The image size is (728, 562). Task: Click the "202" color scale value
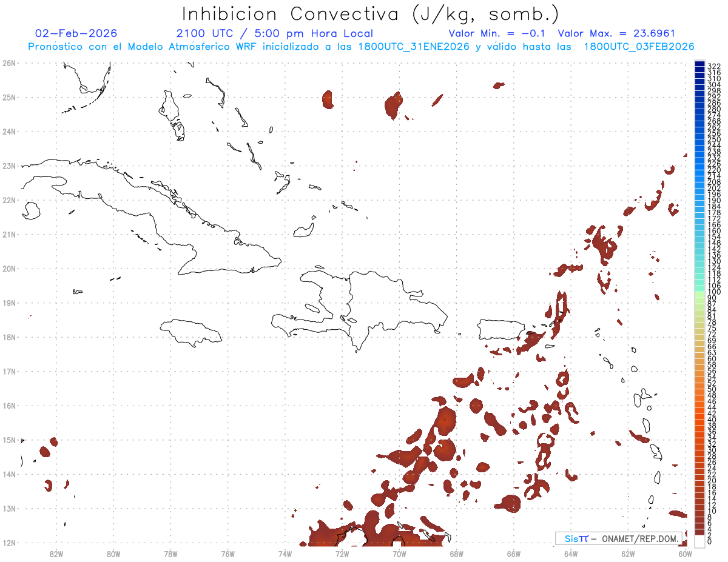click(x=714, y=188)
